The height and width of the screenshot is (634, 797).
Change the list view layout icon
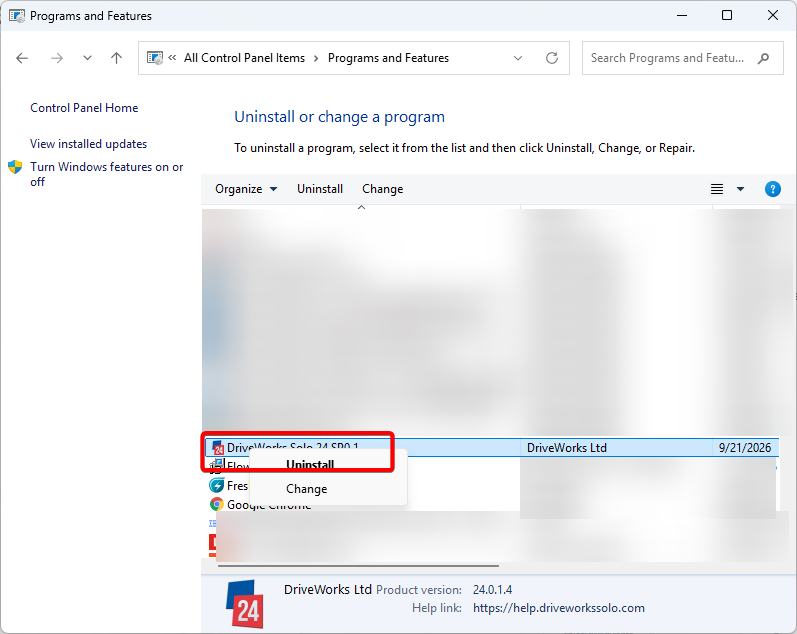pos(717,189)
